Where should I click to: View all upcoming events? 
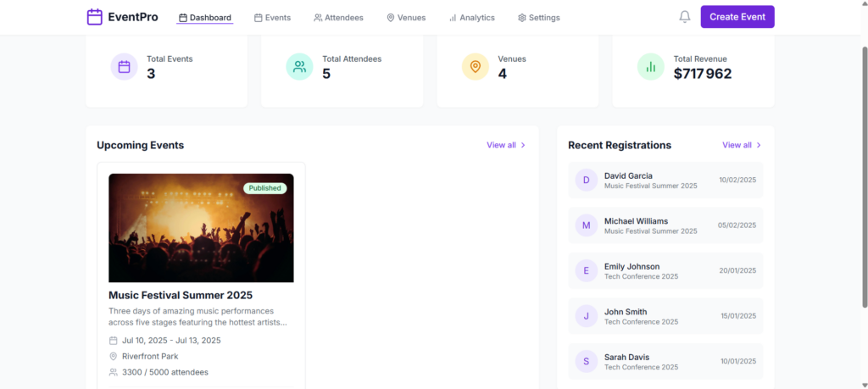tap(507, 145)
